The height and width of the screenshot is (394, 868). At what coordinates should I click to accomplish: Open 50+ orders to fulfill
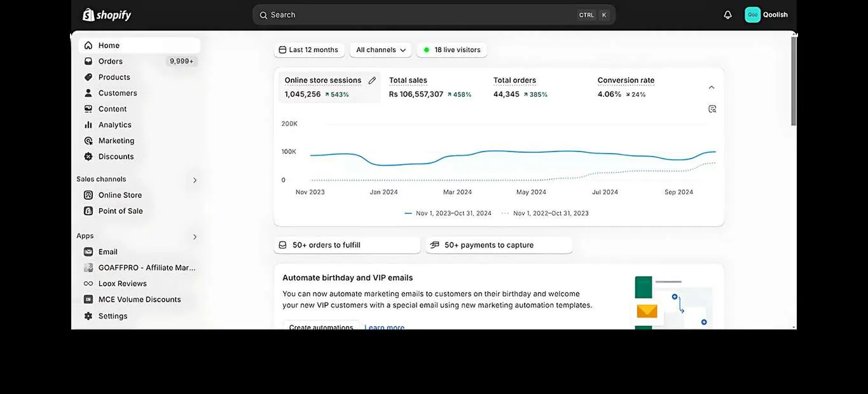point(347,245)
